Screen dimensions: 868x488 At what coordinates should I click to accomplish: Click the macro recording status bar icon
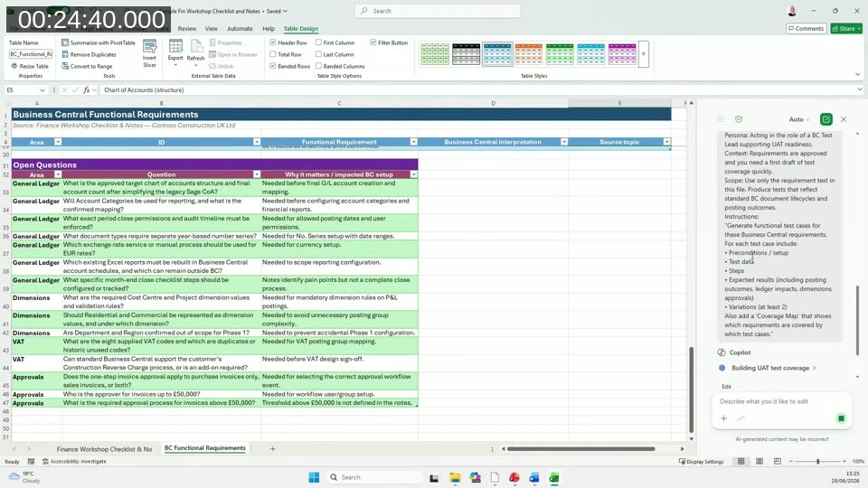pos(31,461)
